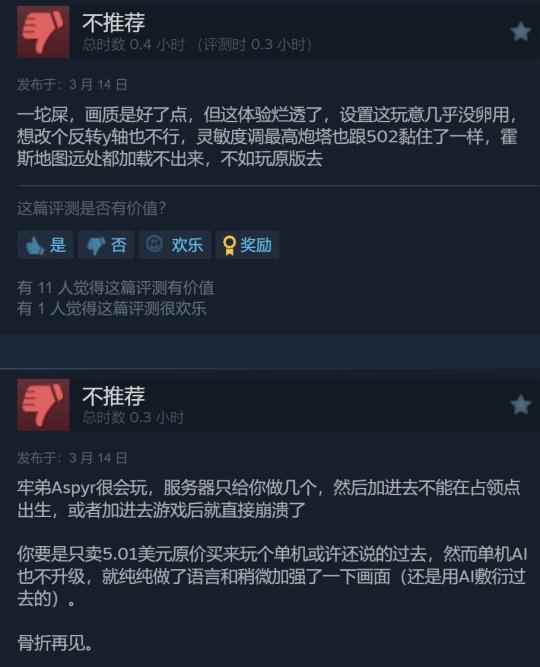Click the thumbs-down icon in the 否 button
This screenshot has height=667, width=540.
pyautogui.click(x=96, y=245)
